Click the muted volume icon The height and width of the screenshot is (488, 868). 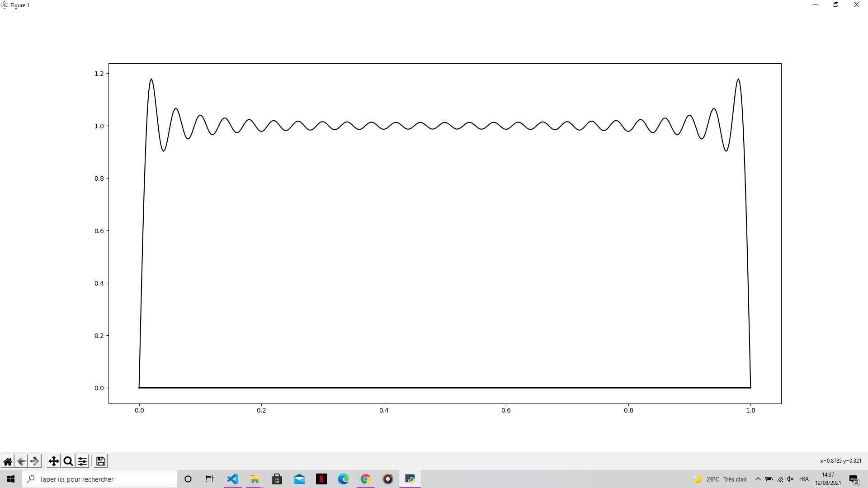[x=790, y=479]
